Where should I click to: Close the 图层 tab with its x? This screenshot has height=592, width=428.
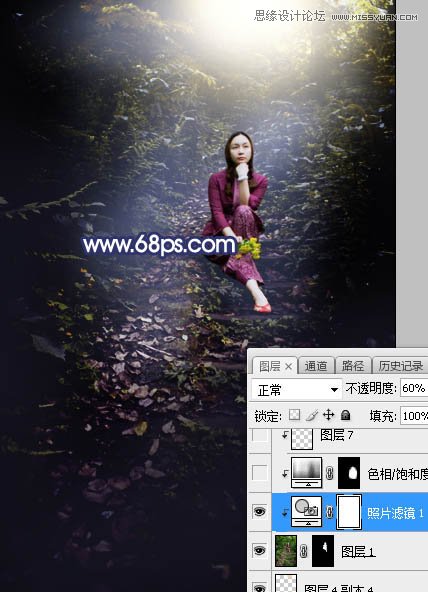pyautogui.click(x=288, y=366)
